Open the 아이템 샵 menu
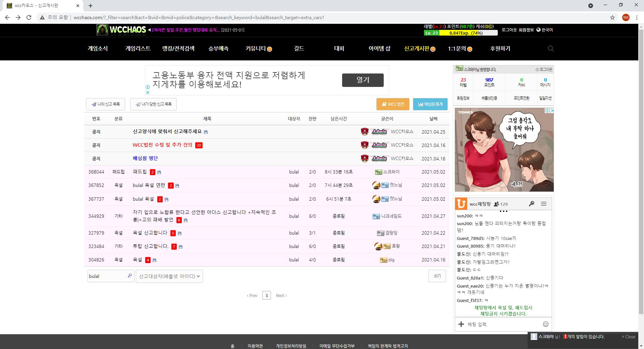The image size is (644, 349). pos(379,49)
